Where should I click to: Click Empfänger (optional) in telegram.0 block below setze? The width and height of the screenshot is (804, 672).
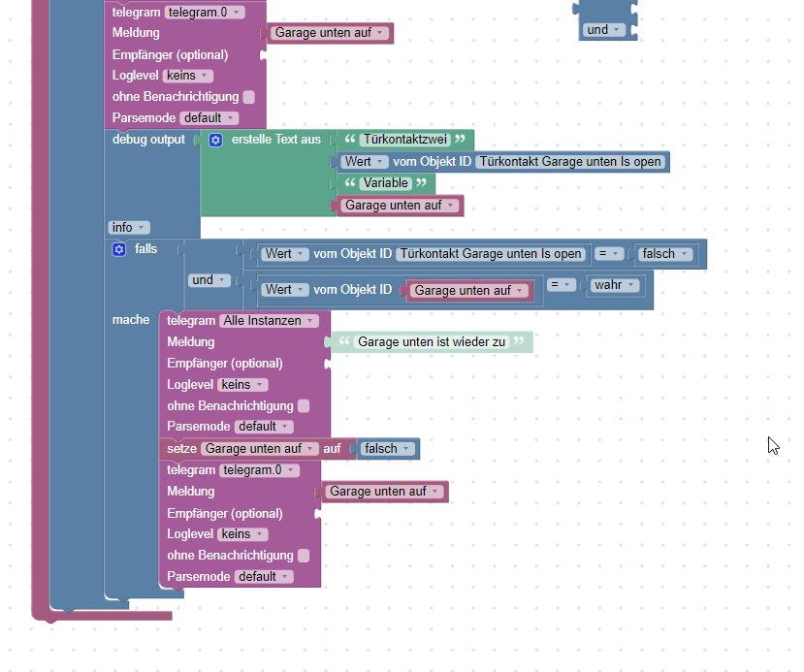point(225,514)
